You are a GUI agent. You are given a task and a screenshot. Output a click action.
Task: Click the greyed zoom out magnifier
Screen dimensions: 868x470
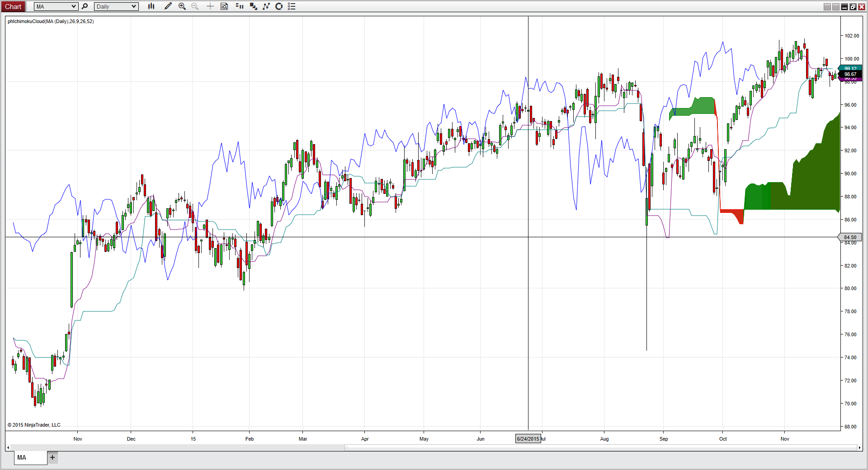pos(195,6)
